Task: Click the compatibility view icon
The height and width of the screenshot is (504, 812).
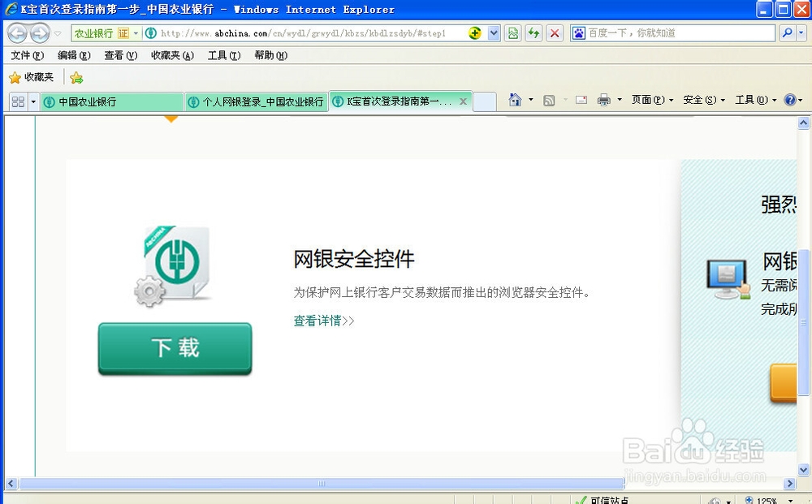Action: tap(512, 33)
